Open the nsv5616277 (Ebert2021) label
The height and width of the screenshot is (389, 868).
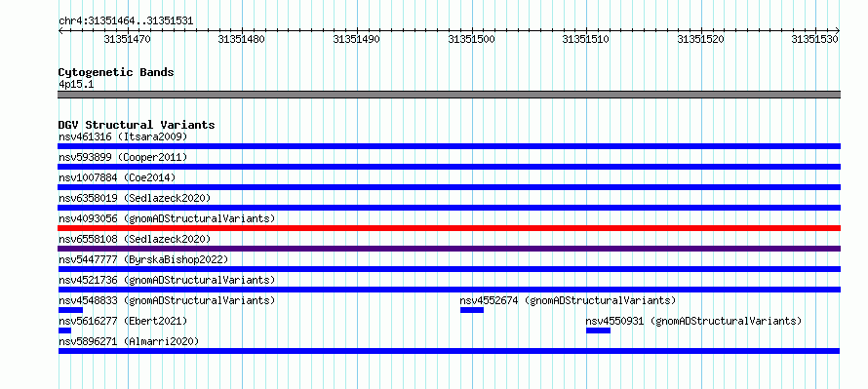[123, 321]
